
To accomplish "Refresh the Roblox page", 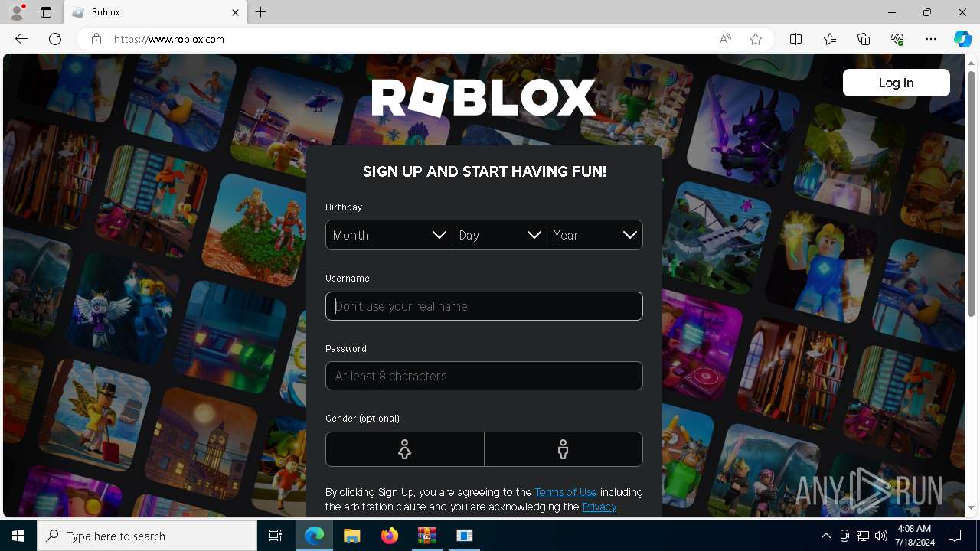I will [x=55, y=39].
